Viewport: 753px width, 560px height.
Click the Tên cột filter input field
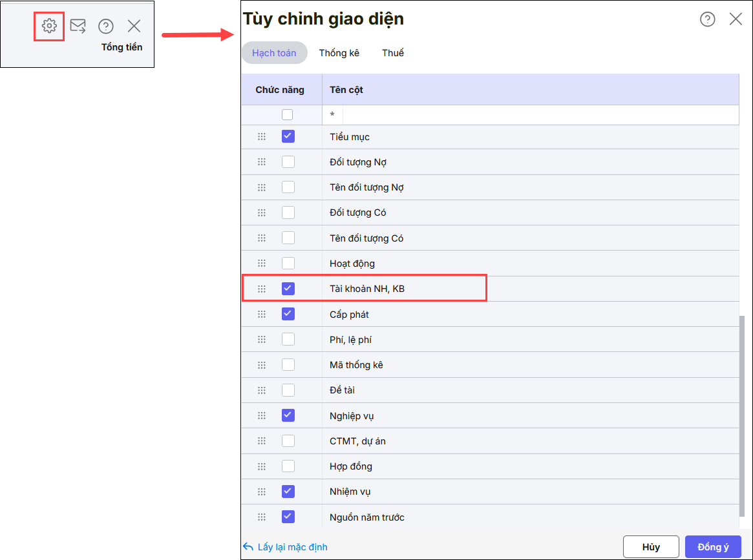click(540, 115)
